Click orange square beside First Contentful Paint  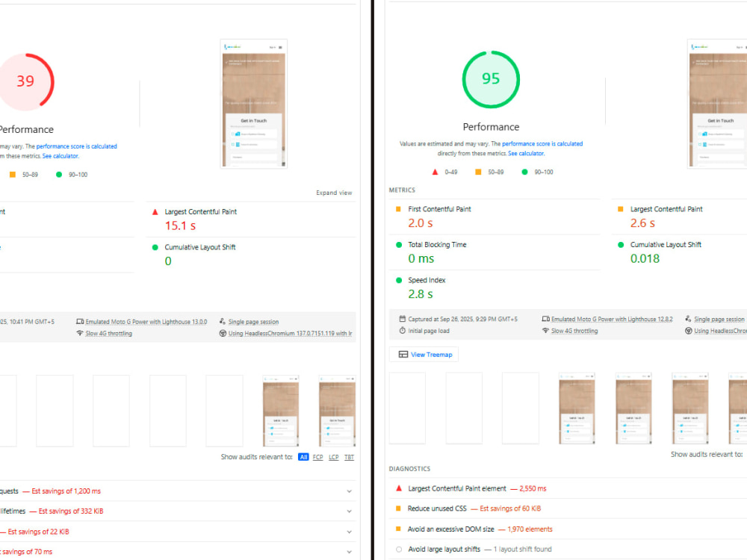pos(398,209)
